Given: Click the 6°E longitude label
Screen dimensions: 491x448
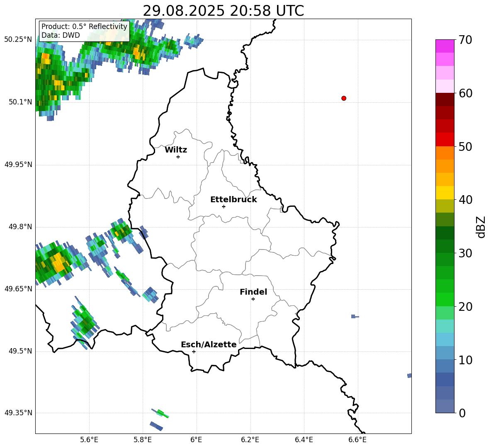Looking at the screenshot, I should click(196, 440).
